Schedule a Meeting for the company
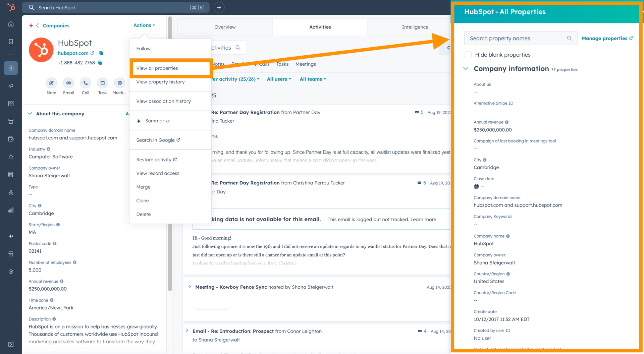Viewport: 644px width, 354px height. 120,83
